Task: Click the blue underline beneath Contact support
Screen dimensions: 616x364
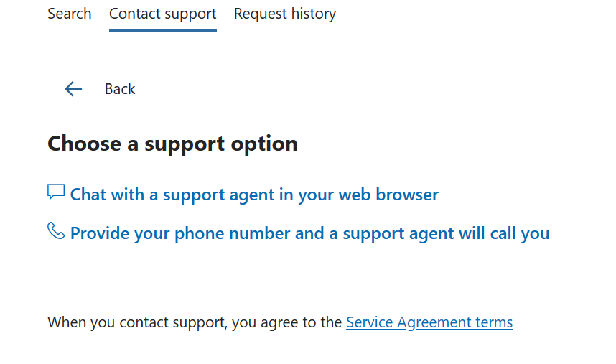Action: [163, 30]
